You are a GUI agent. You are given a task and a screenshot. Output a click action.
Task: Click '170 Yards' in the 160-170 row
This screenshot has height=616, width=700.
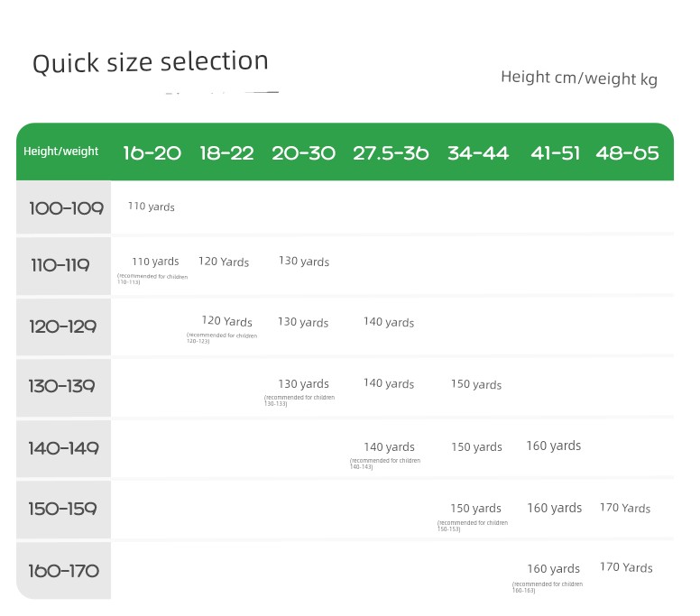[x=626, y=567]
